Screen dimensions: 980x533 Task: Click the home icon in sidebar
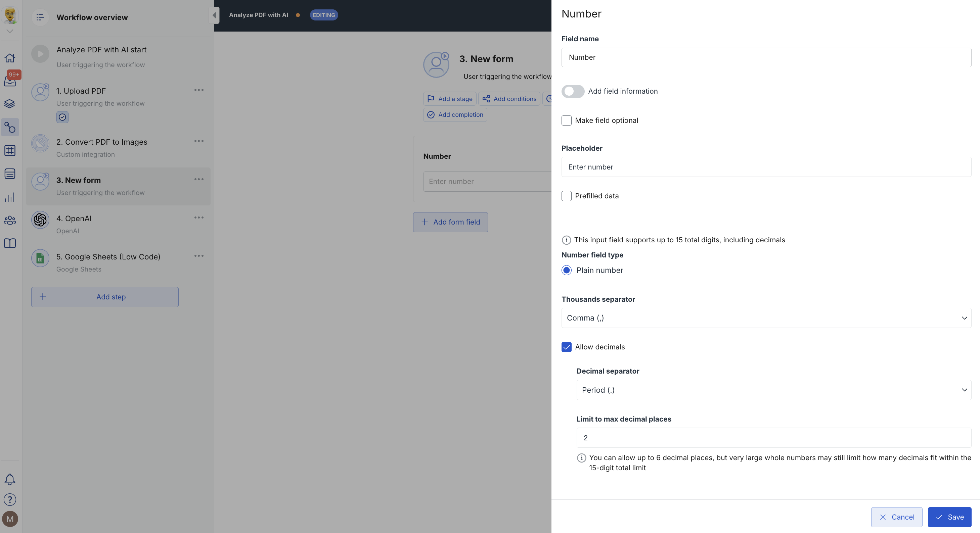[10, 58]
